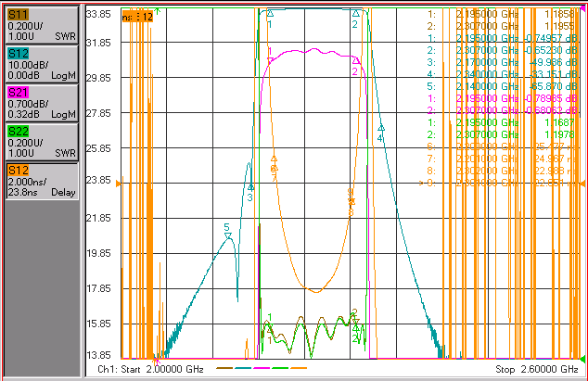
Task: Click teal marker 3 on lower skirt
Action: pyautogui.click(x=250, y=187)
